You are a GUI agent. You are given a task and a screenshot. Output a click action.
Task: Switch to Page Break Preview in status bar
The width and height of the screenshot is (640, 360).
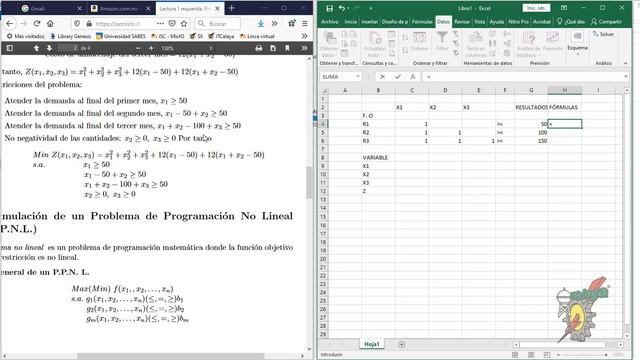pos(547,355)
